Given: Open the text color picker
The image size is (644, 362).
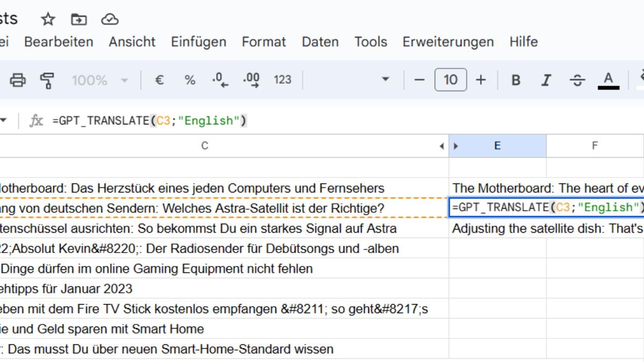Looking at the screenshot, I should click(x=608, y=79).
